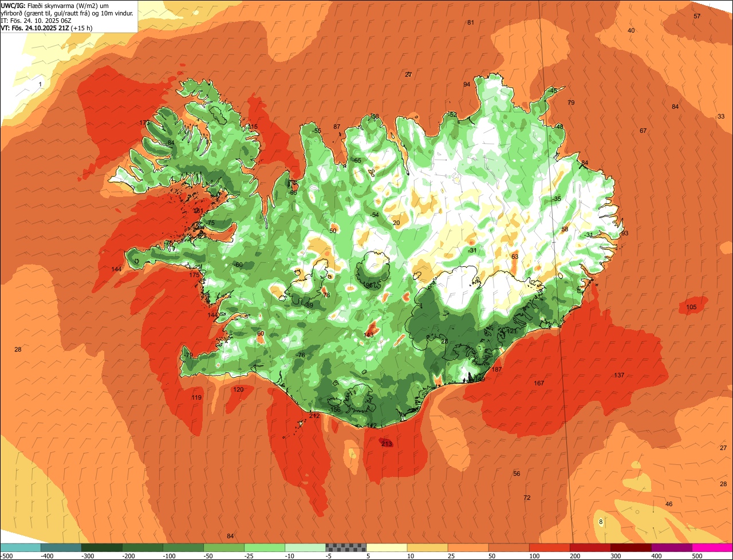Click the init time 'IT: Fös. 24. 10. 2025 06Z'

coord(36,20)
